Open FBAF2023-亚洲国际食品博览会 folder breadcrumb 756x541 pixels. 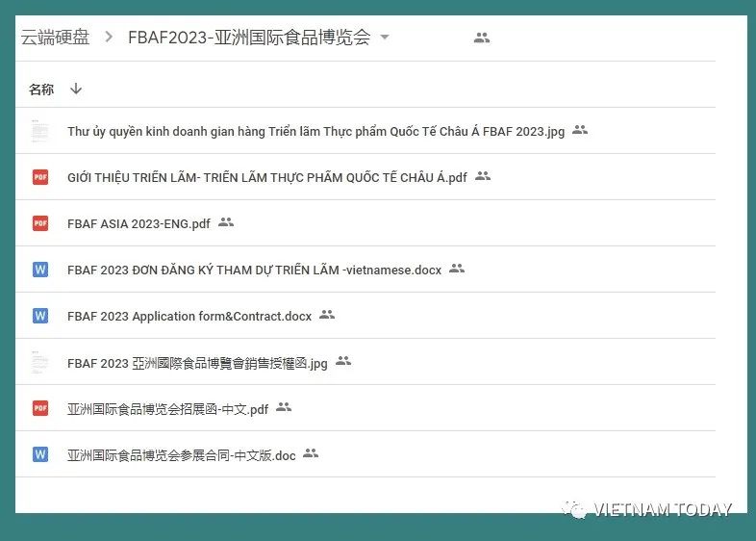tap(249, 38)
